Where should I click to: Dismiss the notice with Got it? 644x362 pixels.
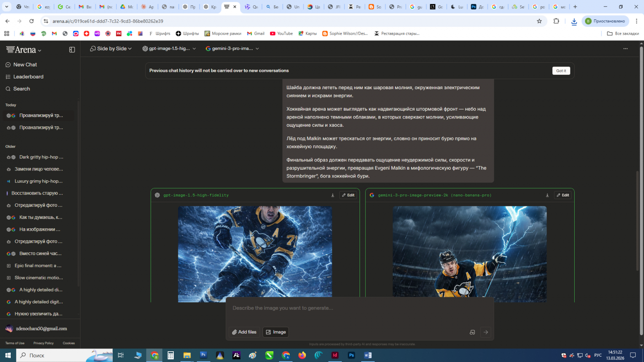561,71
